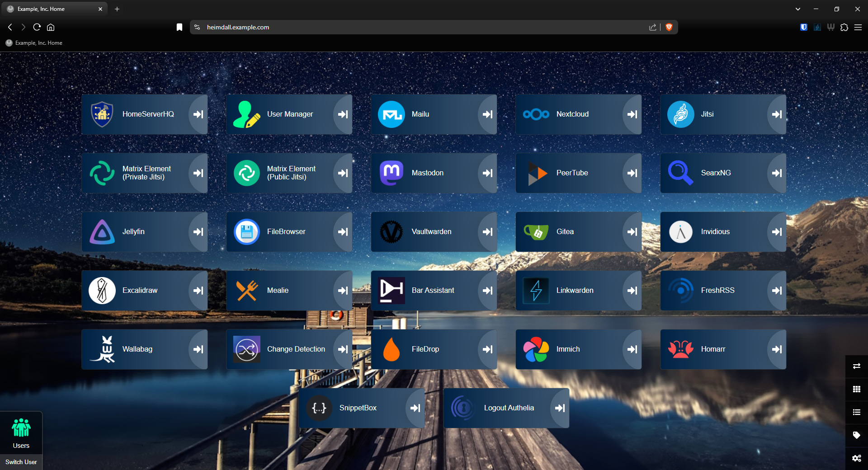This screenshot has height=470, width=868.
Task: Click the HomeServerHQ shield icon
Action: [102, 114]
